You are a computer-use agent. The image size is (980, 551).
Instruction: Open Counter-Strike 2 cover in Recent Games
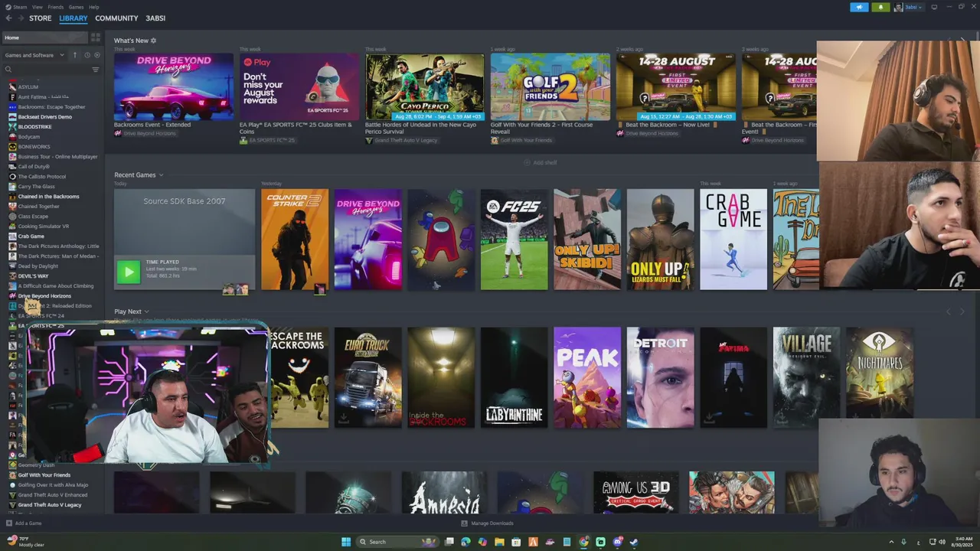pos(295,240)
